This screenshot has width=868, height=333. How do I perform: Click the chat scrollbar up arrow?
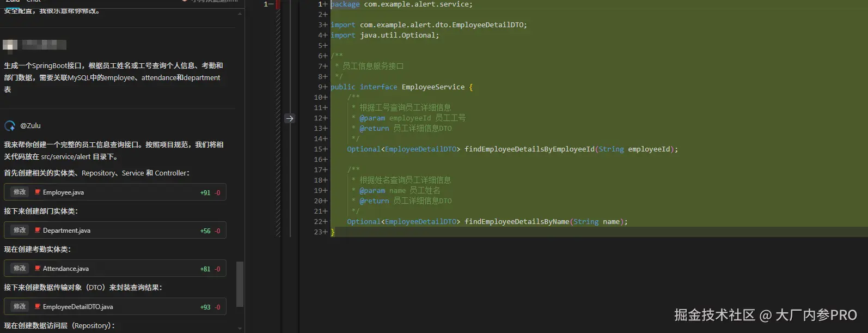coord(240,14)
